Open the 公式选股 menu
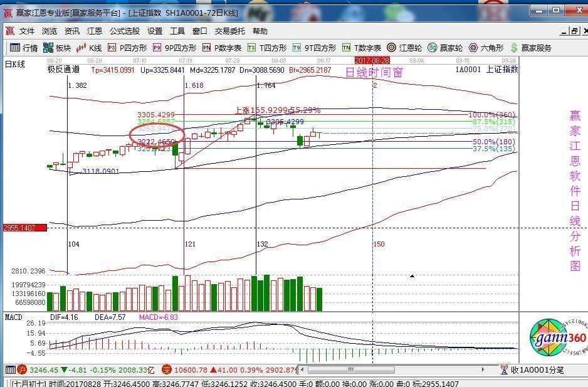This screenshot has width=588, height=387. tap(125, 31)
